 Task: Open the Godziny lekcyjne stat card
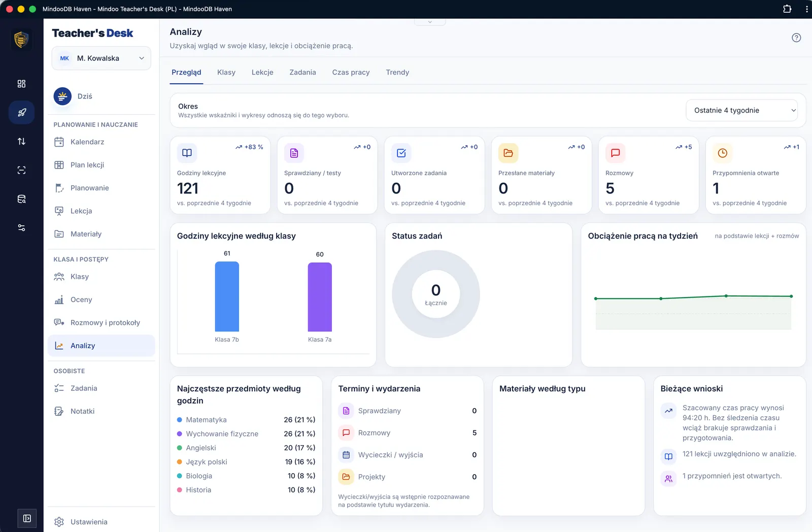coord(220,175)
